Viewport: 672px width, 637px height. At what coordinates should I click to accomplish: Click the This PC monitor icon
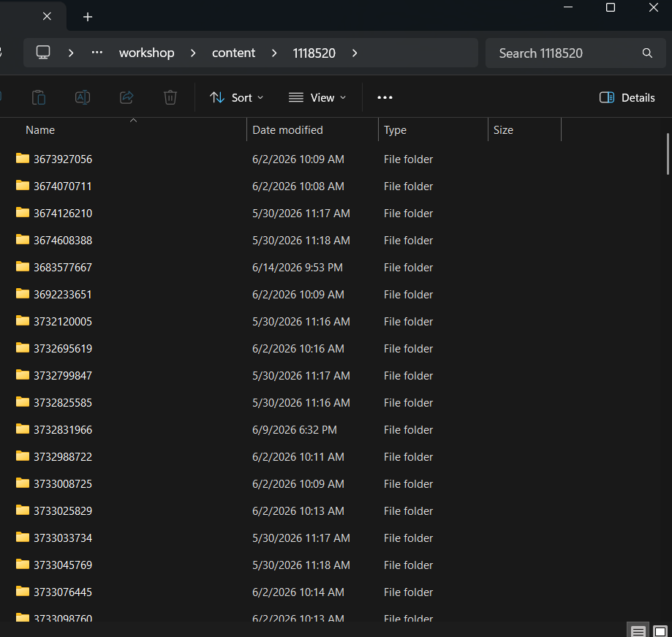[x=43, y=53]
